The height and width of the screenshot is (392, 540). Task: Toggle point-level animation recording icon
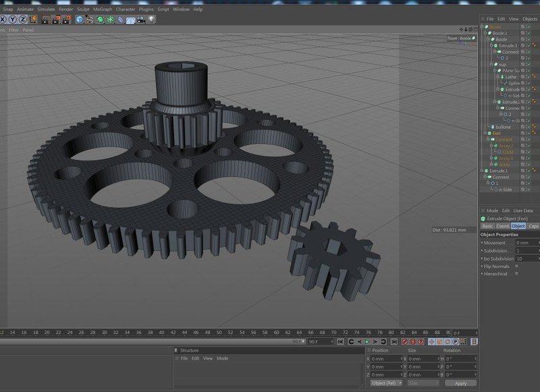463,342
